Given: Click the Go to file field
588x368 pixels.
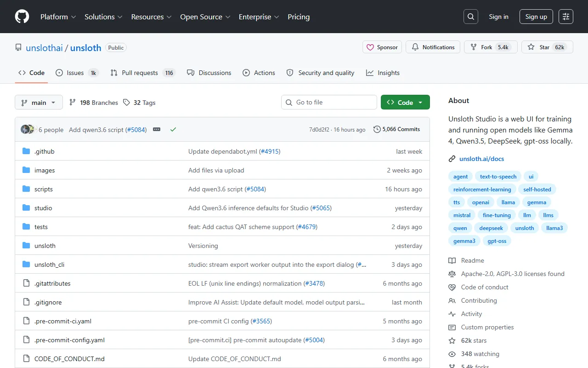Looking at the screenshot, I should 329,102.
